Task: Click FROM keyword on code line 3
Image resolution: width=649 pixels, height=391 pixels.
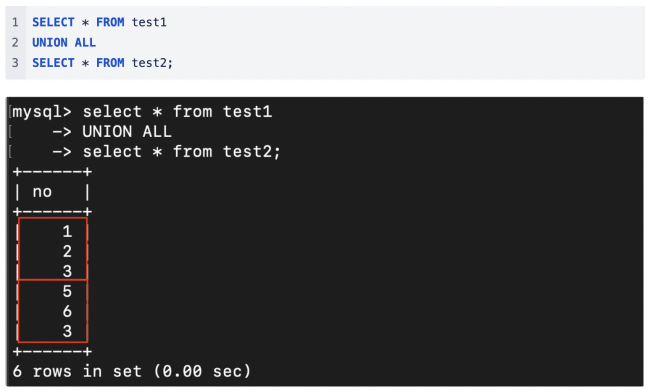Action: click(110, 62)
